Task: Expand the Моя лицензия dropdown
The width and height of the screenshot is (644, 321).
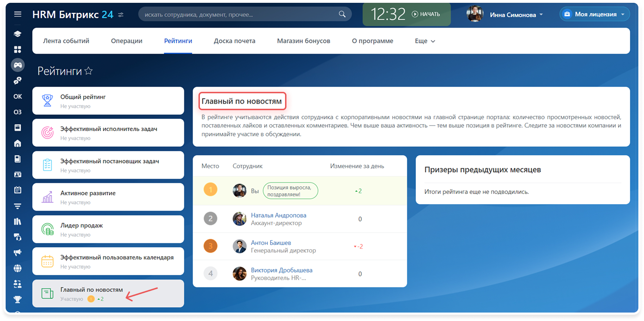Action: [595, 14]
